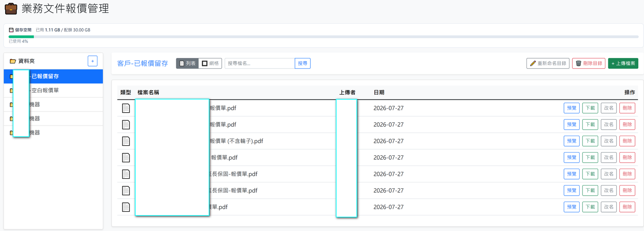Click the 客戶-已報價留存 directory title
Image resolution: width=644 pixels, height=231 pixels.
coord(142,64)
